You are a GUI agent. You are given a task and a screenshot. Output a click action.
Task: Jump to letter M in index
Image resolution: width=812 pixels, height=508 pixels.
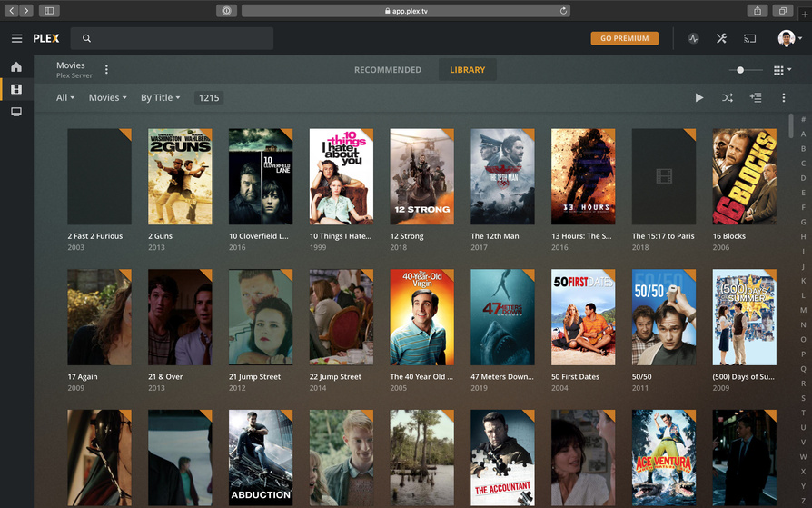coord(803,310)
